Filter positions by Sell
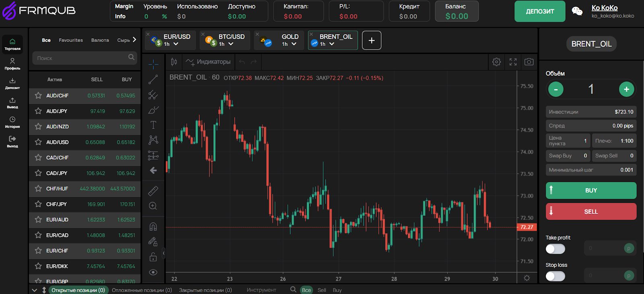 click(322, 290)
